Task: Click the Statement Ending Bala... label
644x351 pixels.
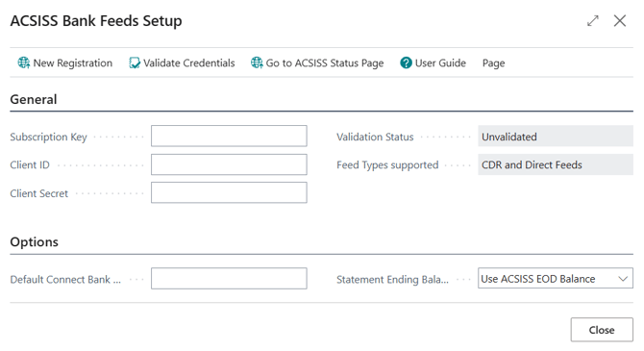Action: [392, 280]
